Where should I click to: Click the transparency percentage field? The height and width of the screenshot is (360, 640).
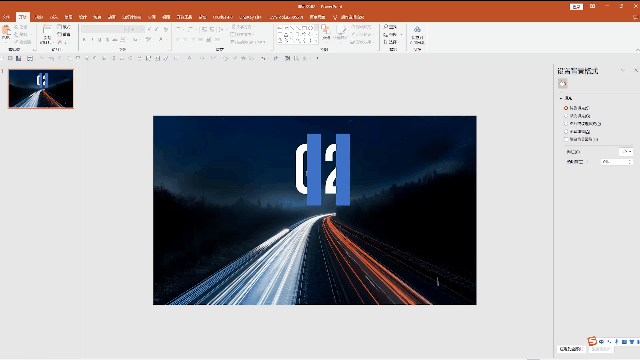click(614, 162)
